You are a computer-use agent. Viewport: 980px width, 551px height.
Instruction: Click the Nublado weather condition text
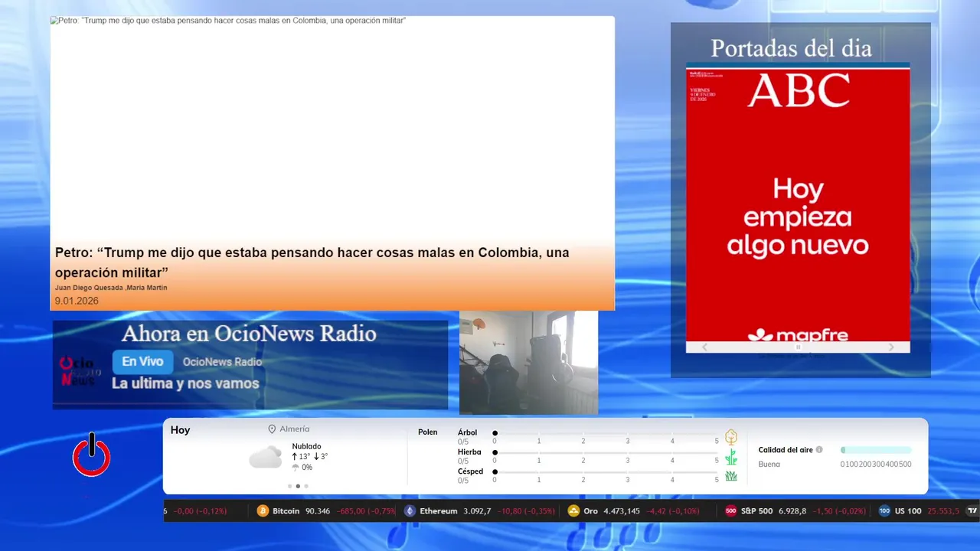coord(306,446)
